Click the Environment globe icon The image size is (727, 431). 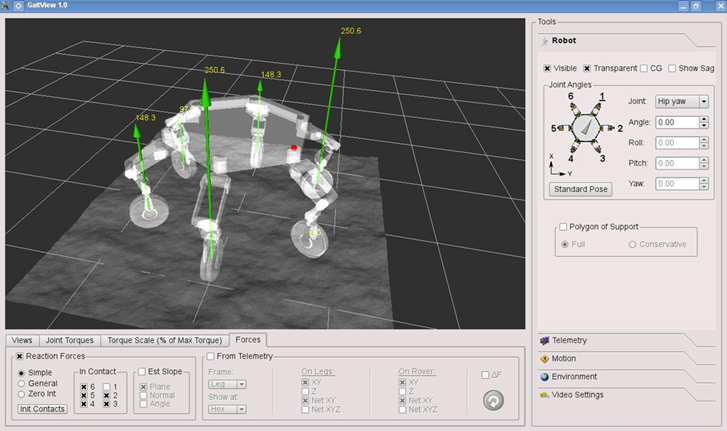pos(545,377)
